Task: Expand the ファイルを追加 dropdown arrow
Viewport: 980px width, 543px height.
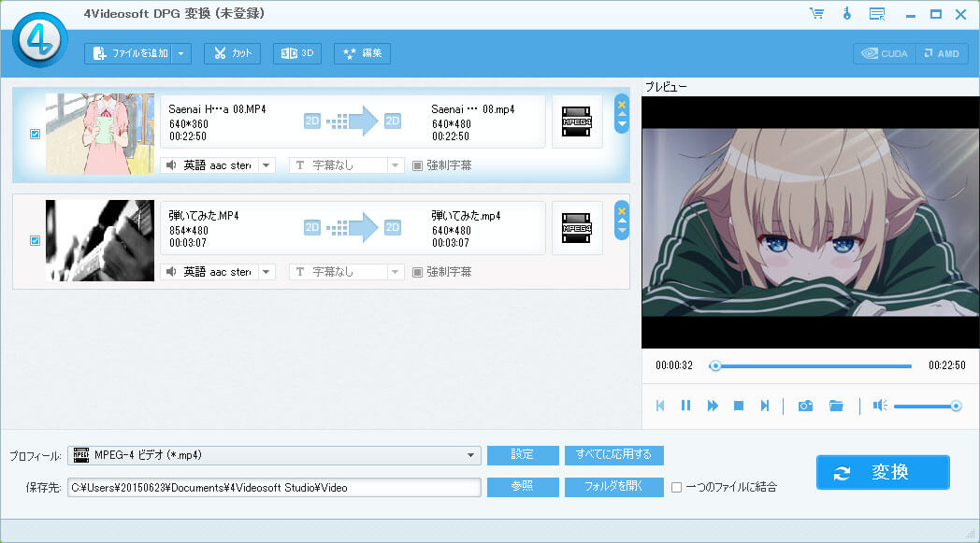Action: tap(181, 53)
